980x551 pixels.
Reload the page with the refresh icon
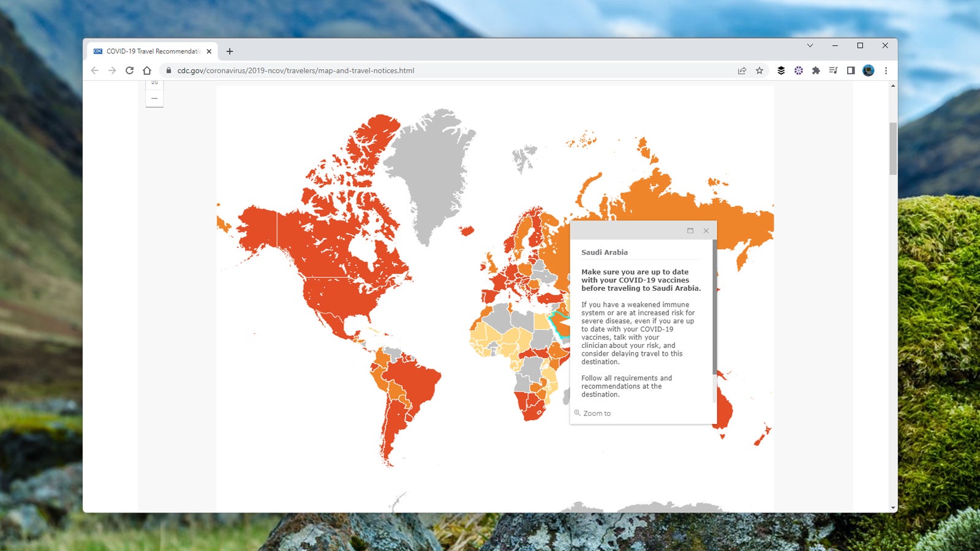[129, 70]
